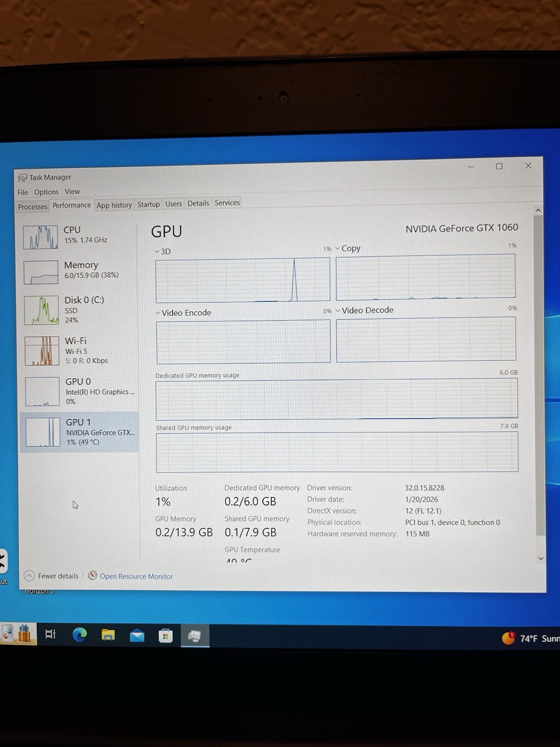Screen dimensions: 560x747
Task: Open the Copy engine dropdown
Action: tap(348, 248)
